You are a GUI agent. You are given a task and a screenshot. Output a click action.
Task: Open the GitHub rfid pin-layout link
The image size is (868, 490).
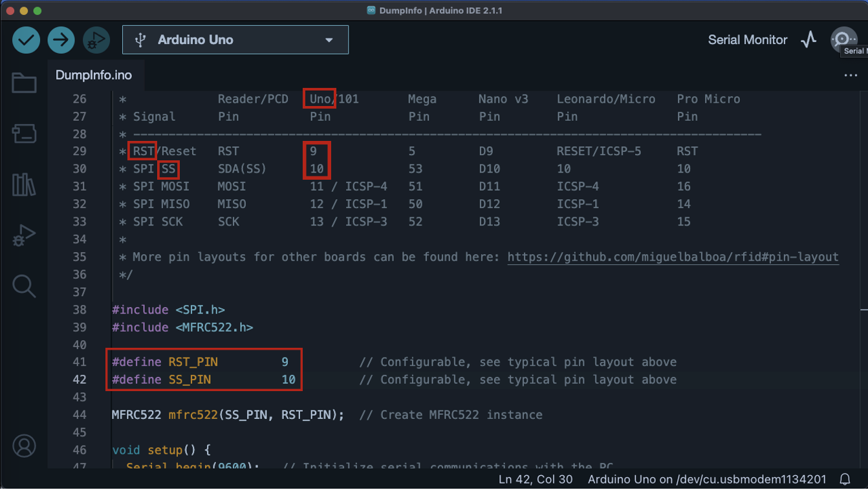pos(673,257)
